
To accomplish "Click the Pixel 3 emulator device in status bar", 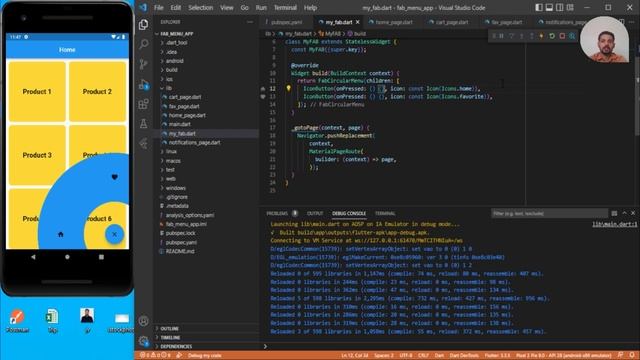I will pyautogui.click(x=564, y=356).
